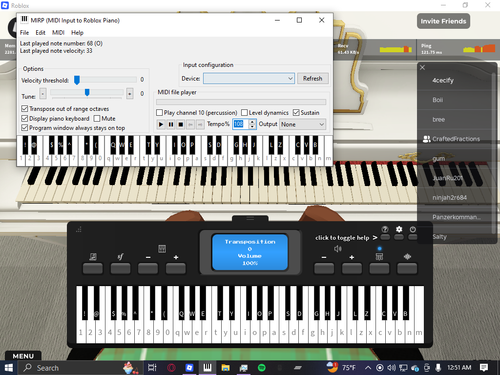Viewport: 500px width, 375px height.
Task: Click the sheet music icon button on keyboard panel
Action: (x=93, y=268)
